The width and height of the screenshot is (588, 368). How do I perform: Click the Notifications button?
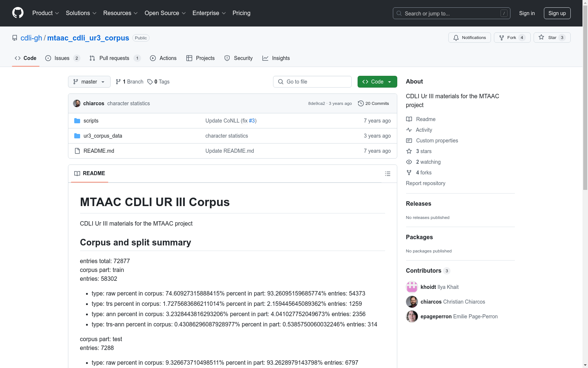pos(470,38)
